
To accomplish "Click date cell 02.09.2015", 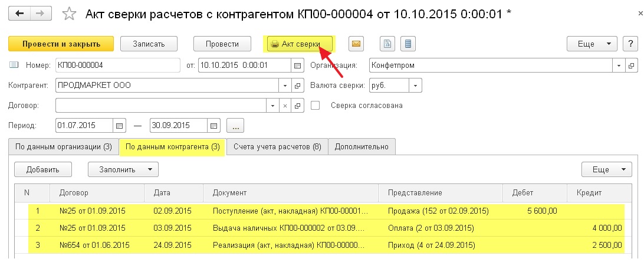I will click(174, 211).
